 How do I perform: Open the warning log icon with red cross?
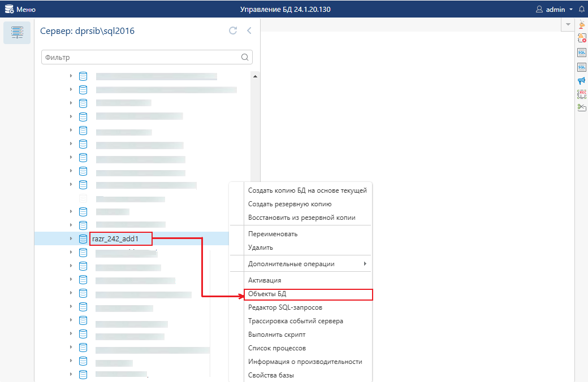pos(582,38)
